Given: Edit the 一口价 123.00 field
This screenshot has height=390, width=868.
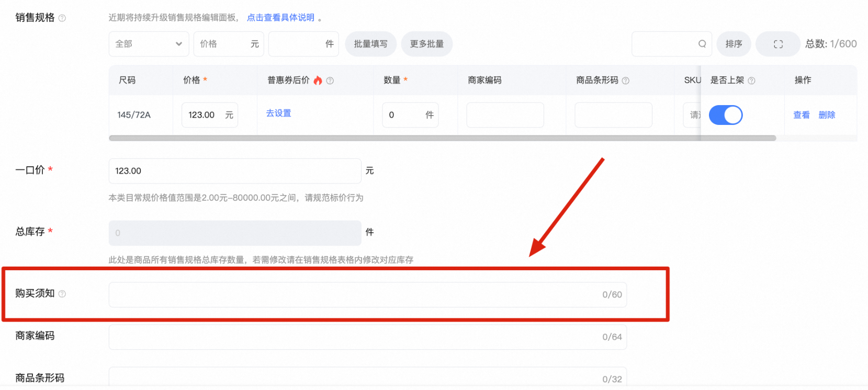Looking at the screenshot, I should coord(235,171).
